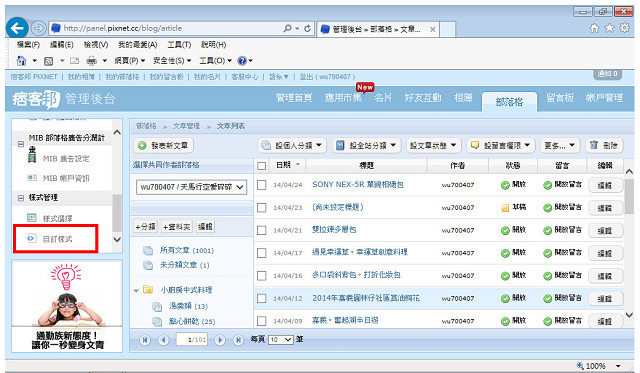This screenshot has height=373, width=640.
Task: Switch to the 應用市集 tab
Action: [x=343, y=98]
